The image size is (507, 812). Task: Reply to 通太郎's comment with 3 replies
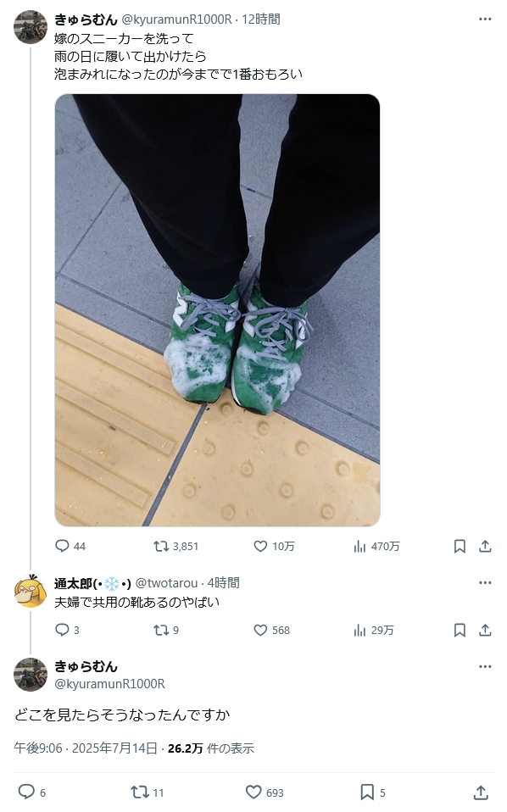coord(62,630)
